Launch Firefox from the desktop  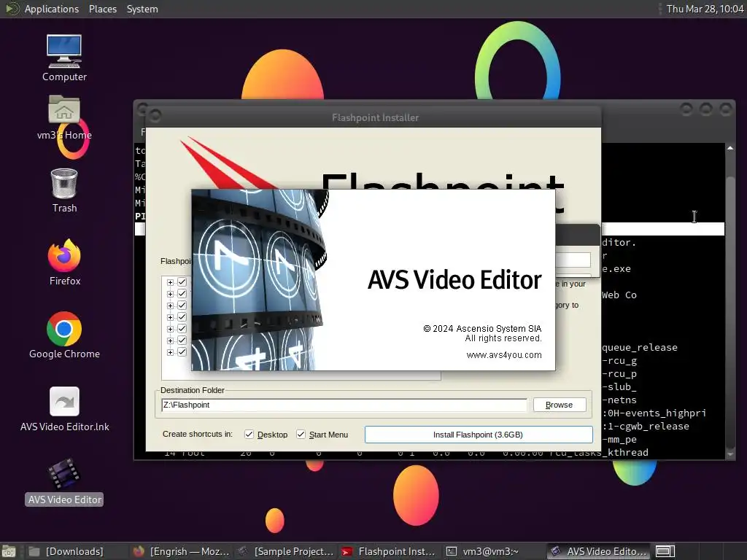click(64, 255)
